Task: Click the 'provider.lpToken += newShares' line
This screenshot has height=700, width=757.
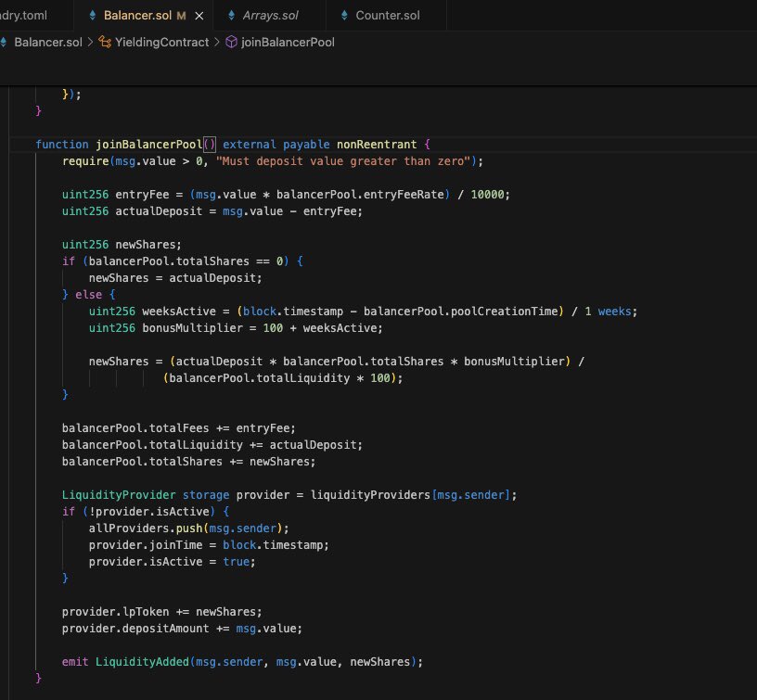Action: click(161, 612)
